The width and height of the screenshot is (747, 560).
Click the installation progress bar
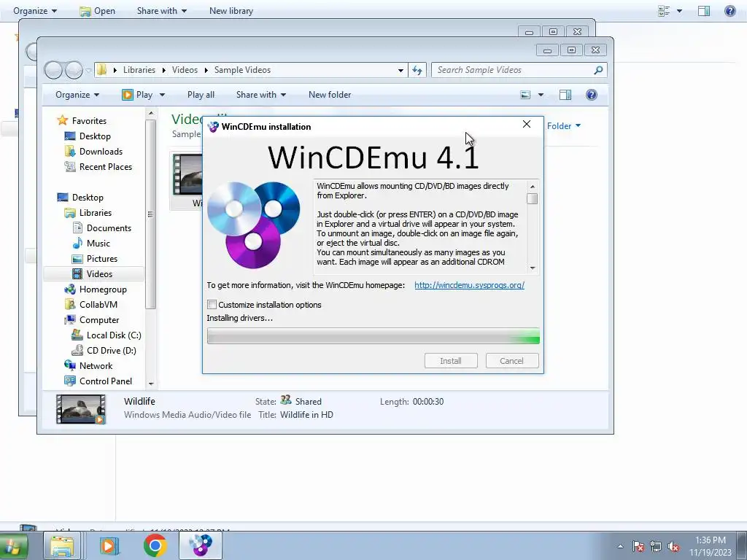click(373, 335)
